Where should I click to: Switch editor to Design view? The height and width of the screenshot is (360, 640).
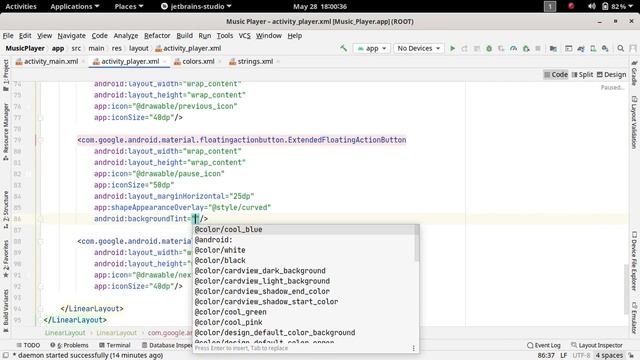pyautogui.click(x=611, y=74)
